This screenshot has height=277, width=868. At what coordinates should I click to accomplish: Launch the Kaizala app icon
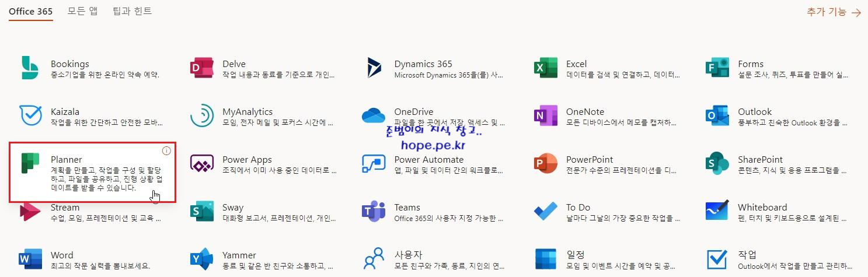(30, 116)
